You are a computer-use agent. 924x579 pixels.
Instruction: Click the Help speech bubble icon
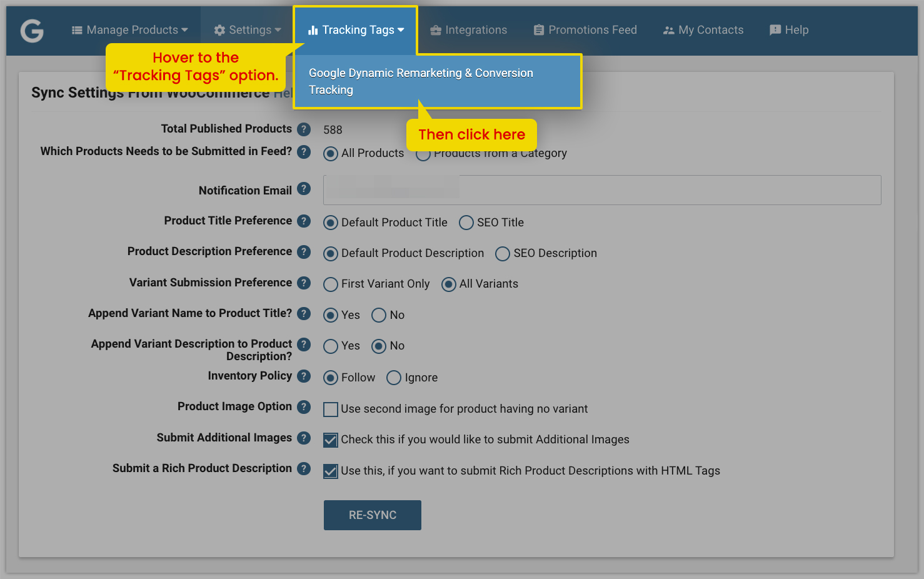pyautogui.click(x=775, y=30)
